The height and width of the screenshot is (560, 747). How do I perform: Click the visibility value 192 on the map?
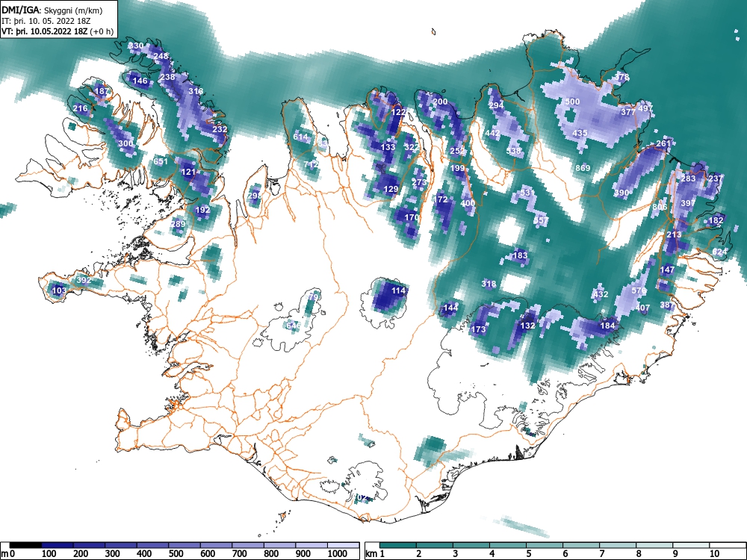(202, 210)
